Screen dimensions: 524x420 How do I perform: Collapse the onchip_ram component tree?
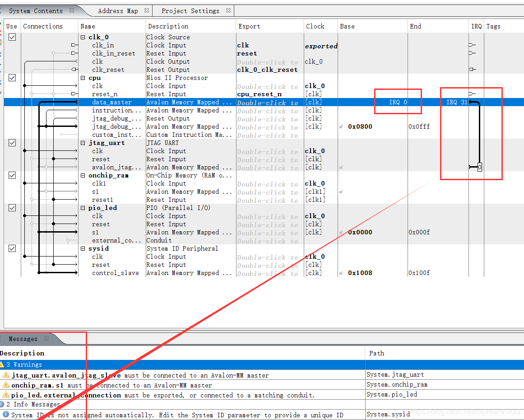83,175
